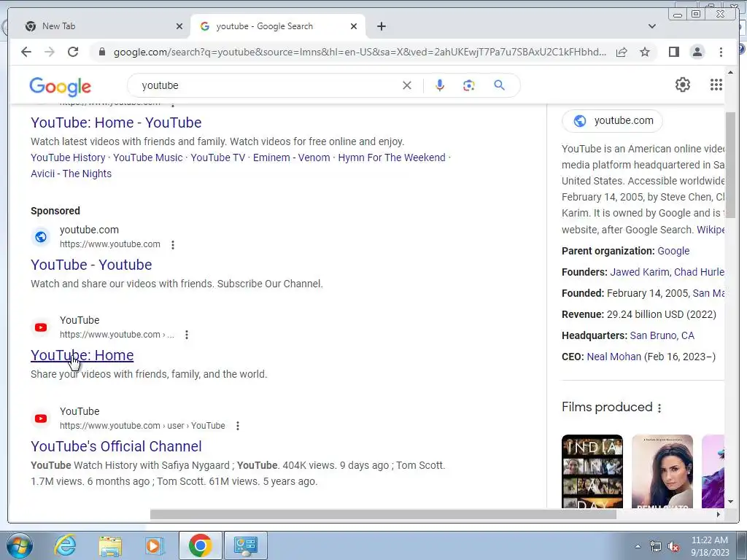The image size is (747, 560).
Task: Start voice search with the microphone icon
Action: [x=440, y=85]
